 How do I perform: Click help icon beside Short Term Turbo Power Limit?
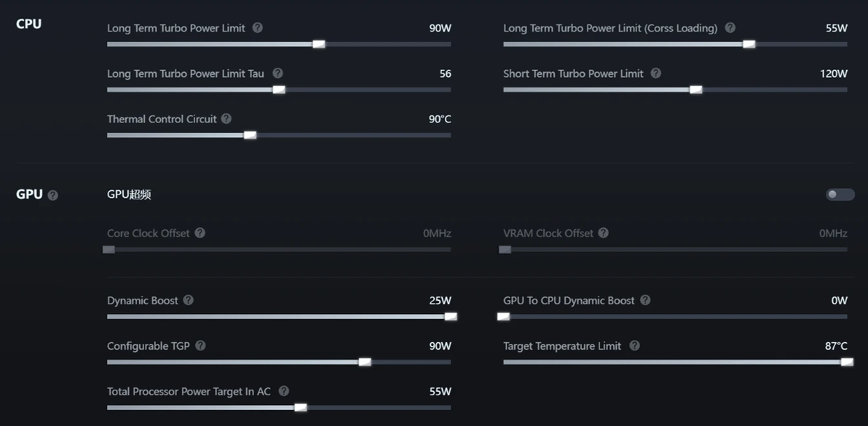coord(656,73)
